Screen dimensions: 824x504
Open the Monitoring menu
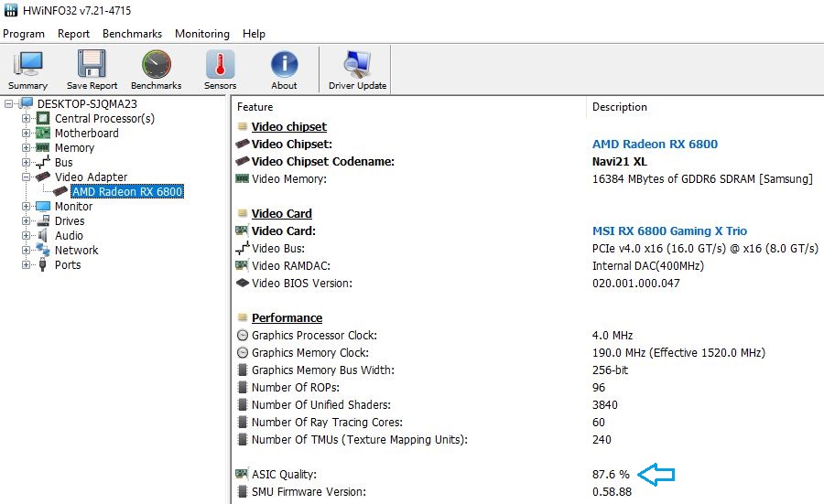point(202,34)
